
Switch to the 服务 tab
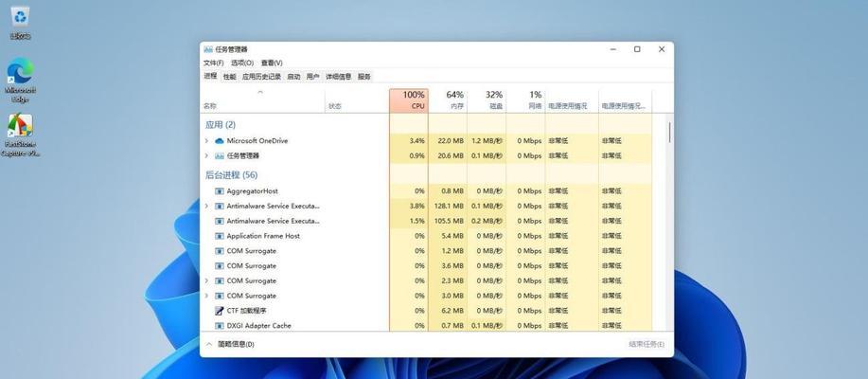[x=364, y=77]
